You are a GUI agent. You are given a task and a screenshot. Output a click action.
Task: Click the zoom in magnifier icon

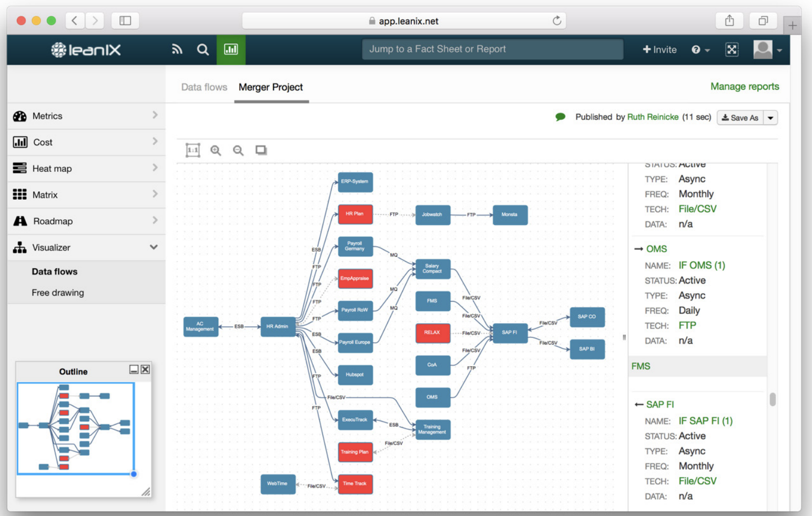216,150
